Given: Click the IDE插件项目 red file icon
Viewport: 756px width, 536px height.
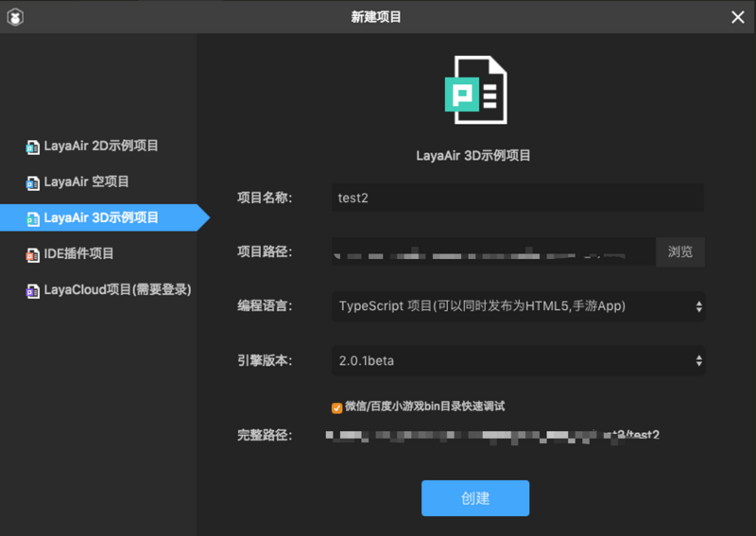Looking at the screenshot, I should tap(33, 254).
